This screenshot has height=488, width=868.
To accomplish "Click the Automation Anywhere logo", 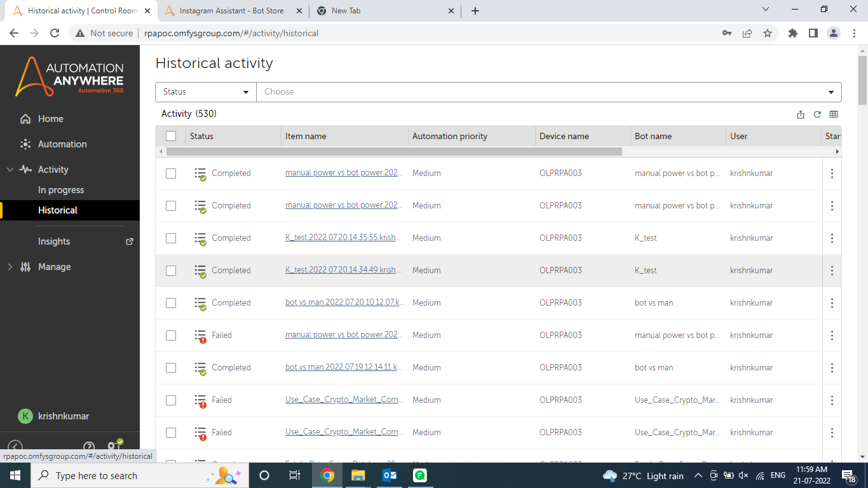I will (70, 78).
